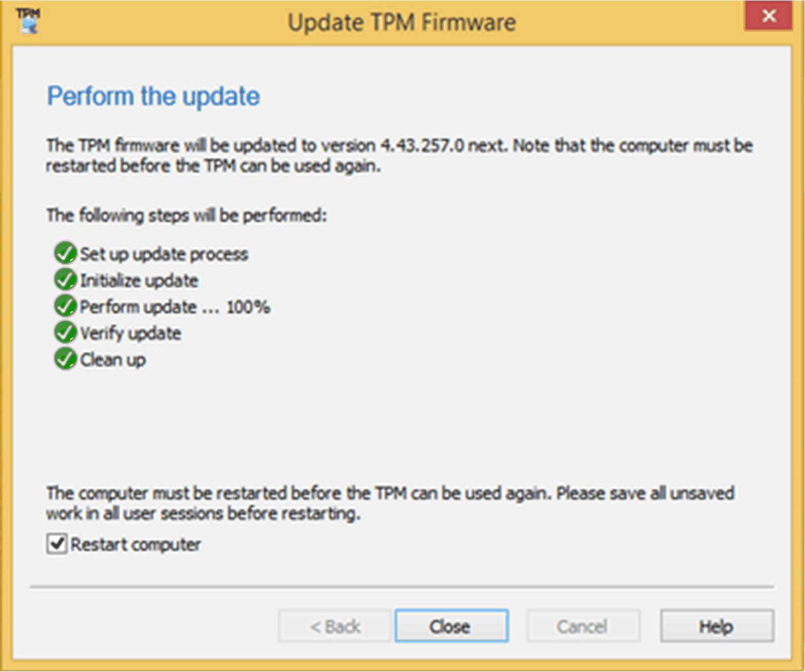This screenshot has width=805, height=672.
Task: Click the TPM application icon in title bar
Action: coord(28,20)
